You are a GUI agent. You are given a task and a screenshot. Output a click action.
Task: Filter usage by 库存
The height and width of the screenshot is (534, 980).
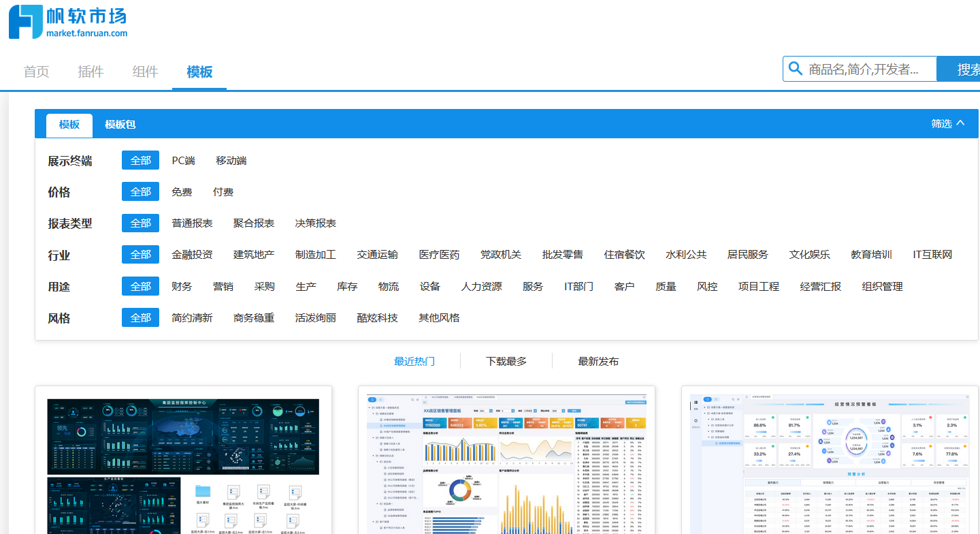[x=348, y=287]
